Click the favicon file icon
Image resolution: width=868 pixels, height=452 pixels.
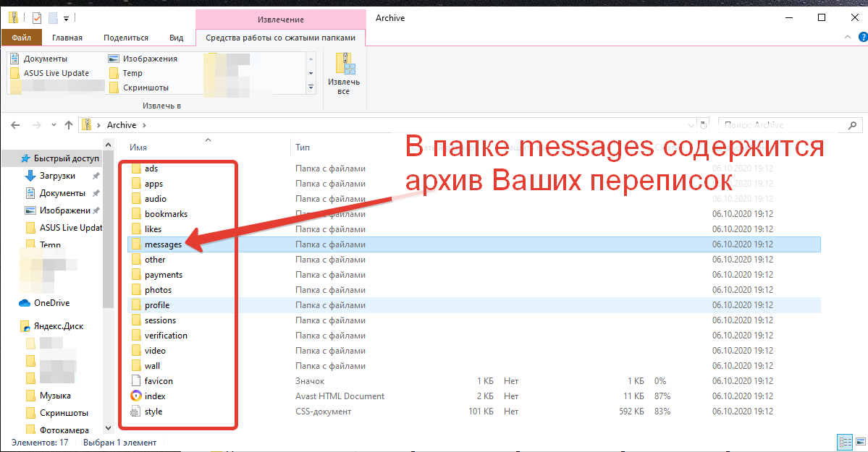pos(136,380)
